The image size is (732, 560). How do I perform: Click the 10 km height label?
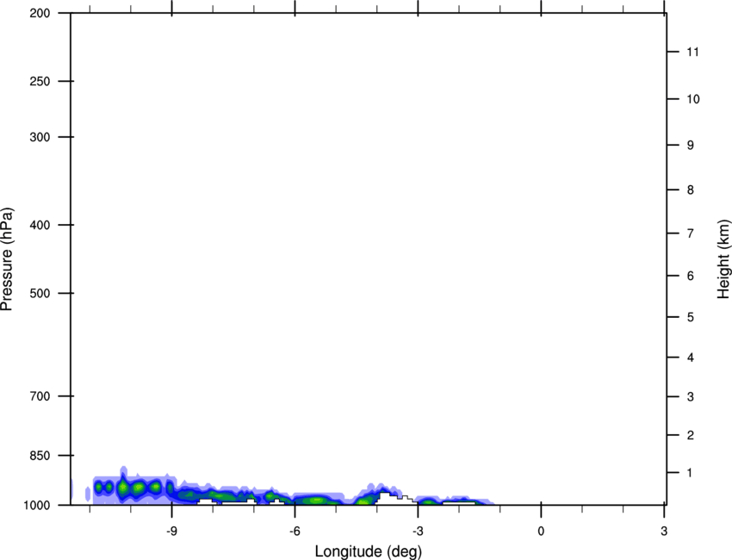(x=693, y=99)
